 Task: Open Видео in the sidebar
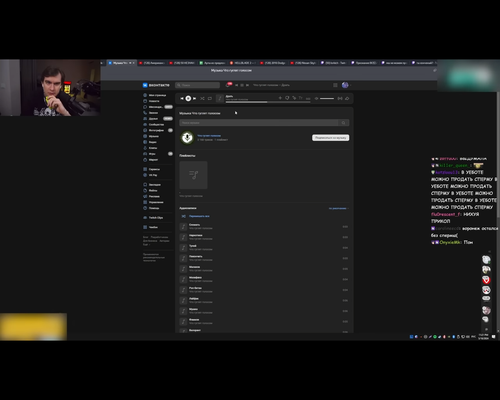pyautogui.click(x=150, y=142)
